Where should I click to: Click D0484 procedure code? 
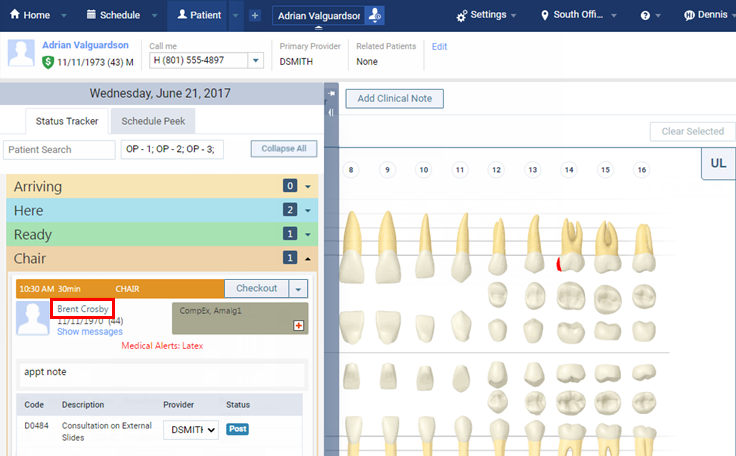click(36, 425)
